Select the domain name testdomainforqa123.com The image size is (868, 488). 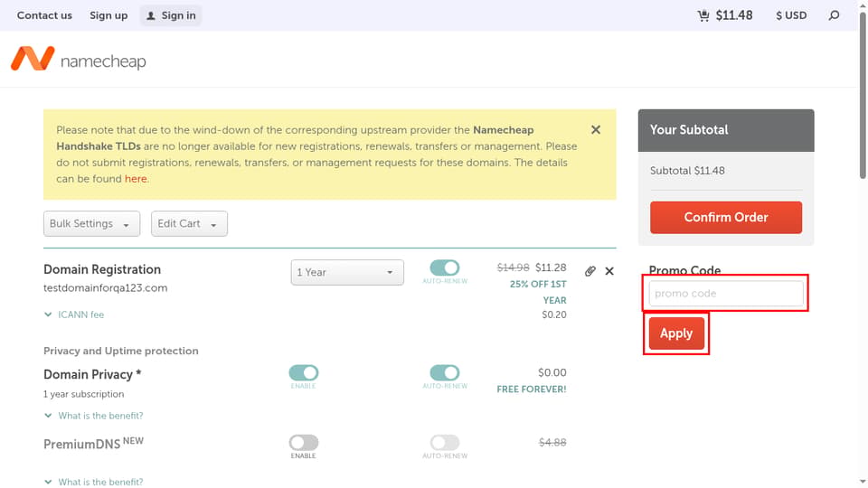[105, 287]
